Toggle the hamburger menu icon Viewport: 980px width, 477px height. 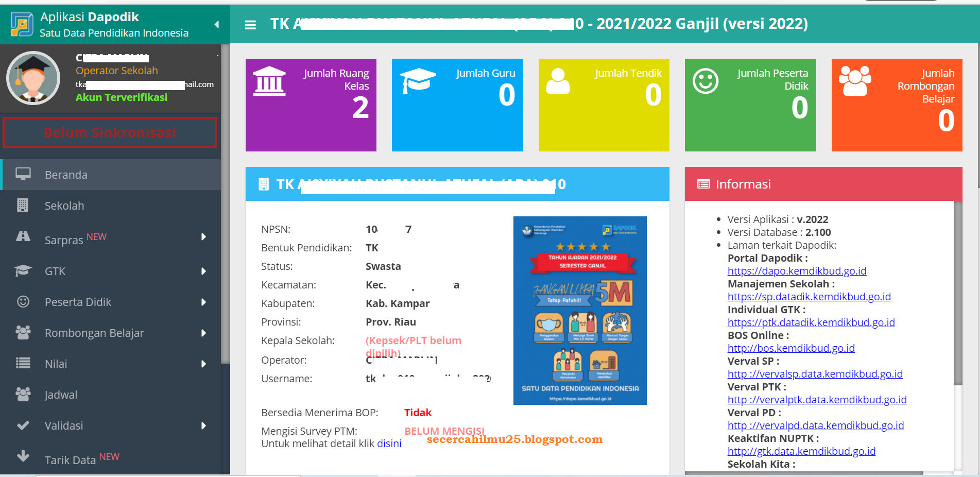point(250,25)
